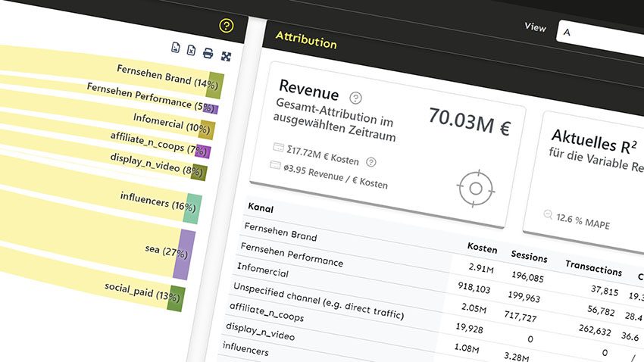
Task: Open the help icon next to Revenue
Action: pyautogui.click(x=355, y=98)
